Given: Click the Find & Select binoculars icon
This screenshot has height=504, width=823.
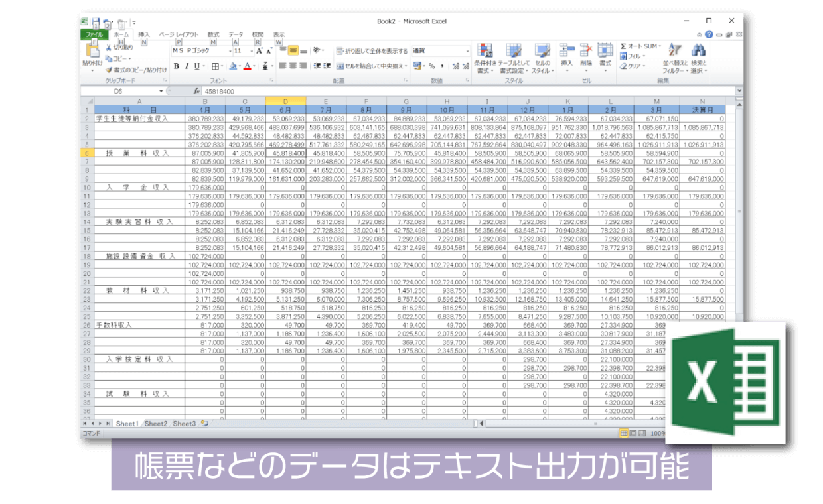Looking at the screenshot, I should 698,52.
